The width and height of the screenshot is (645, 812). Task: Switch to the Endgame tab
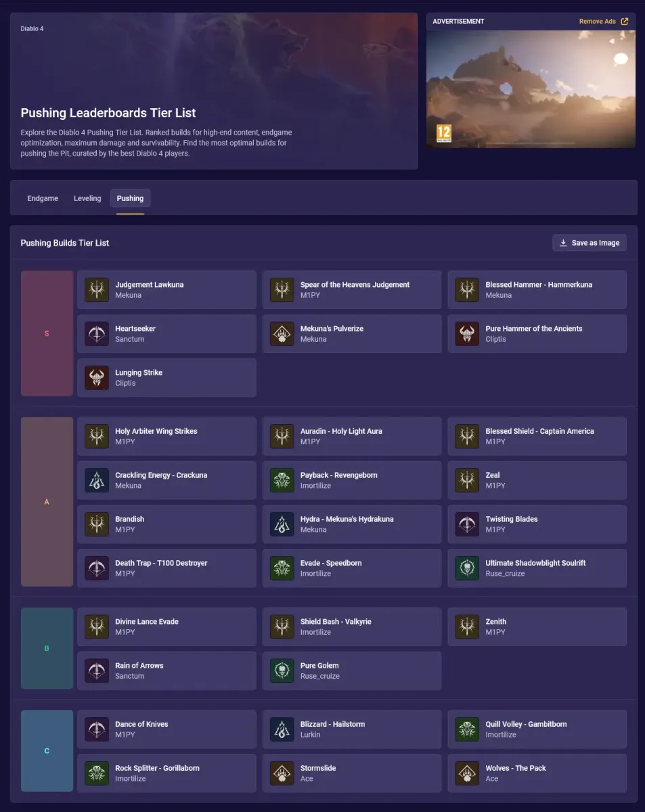tap(43, 198)
